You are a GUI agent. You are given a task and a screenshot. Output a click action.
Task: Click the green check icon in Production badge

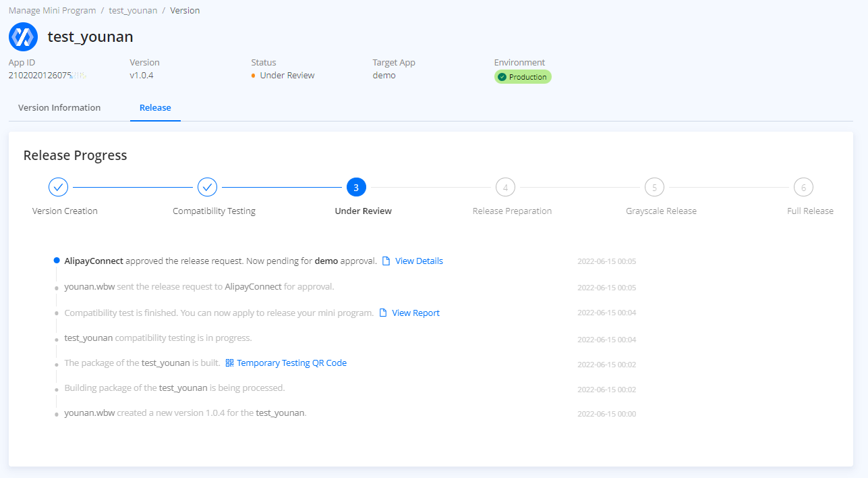[502, 77]
